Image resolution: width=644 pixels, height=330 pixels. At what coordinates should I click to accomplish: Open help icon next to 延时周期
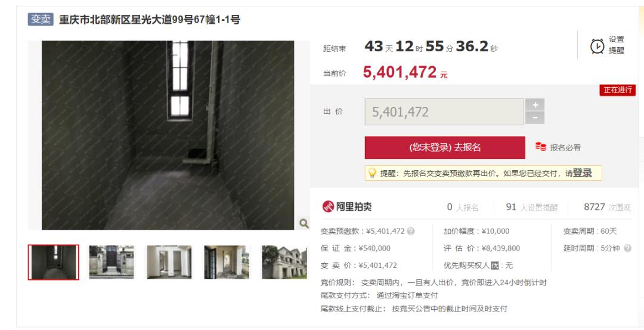pos(627,248)
